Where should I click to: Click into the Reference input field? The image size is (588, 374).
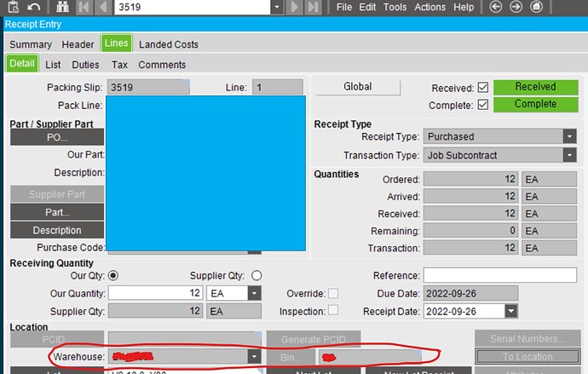[500, 275]
